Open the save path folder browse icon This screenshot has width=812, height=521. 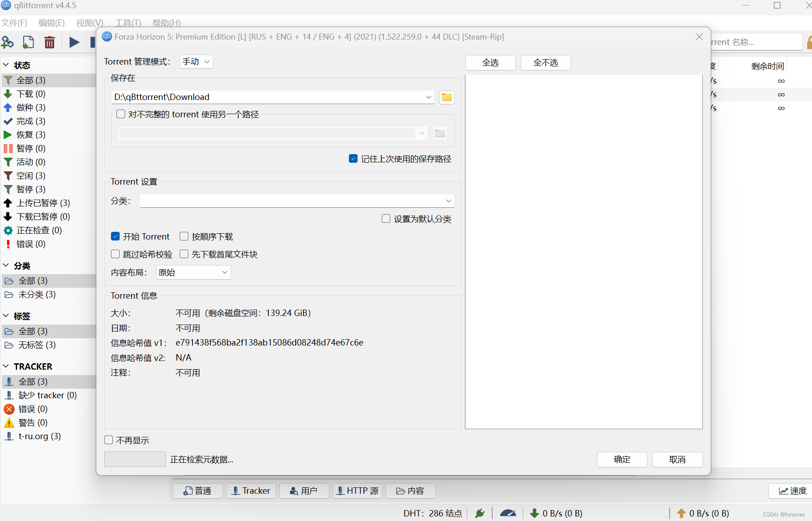click(446, 97)
